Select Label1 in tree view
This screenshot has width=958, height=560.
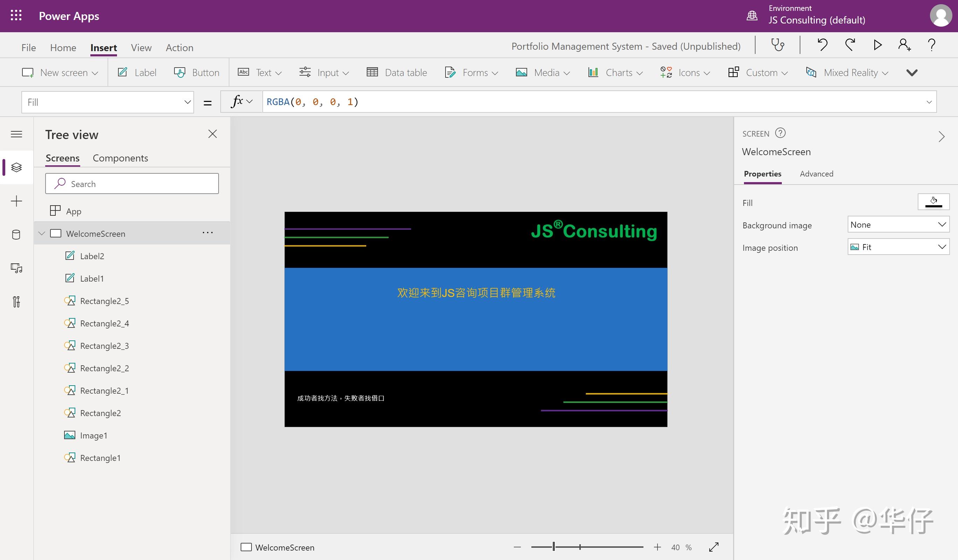pyautogui.click(x=132, y=278)
